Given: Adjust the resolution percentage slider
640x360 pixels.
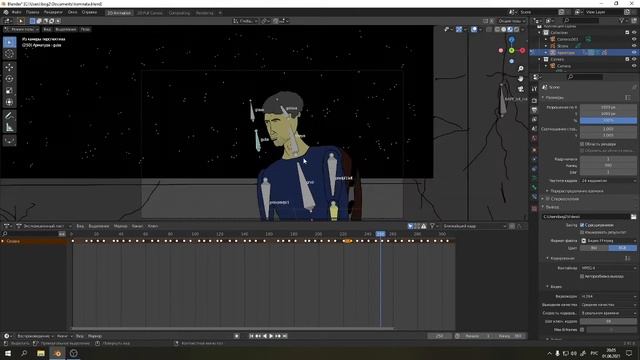Looking at the screenshot, I should (x=608, y=120).
